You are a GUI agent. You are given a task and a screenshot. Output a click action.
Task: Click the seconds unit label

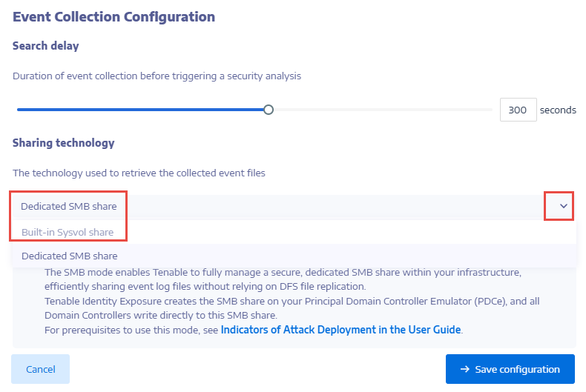[x=558, y=110]
